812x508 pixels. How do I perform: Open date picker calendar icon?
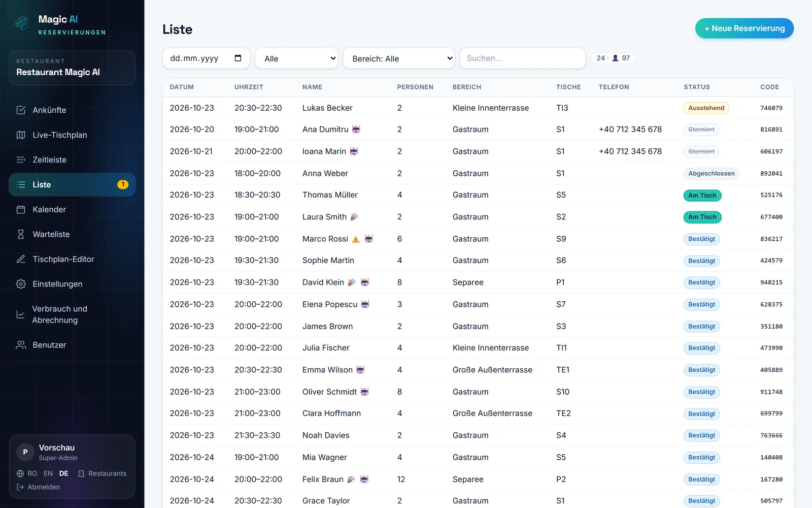(x=238, y=58)
